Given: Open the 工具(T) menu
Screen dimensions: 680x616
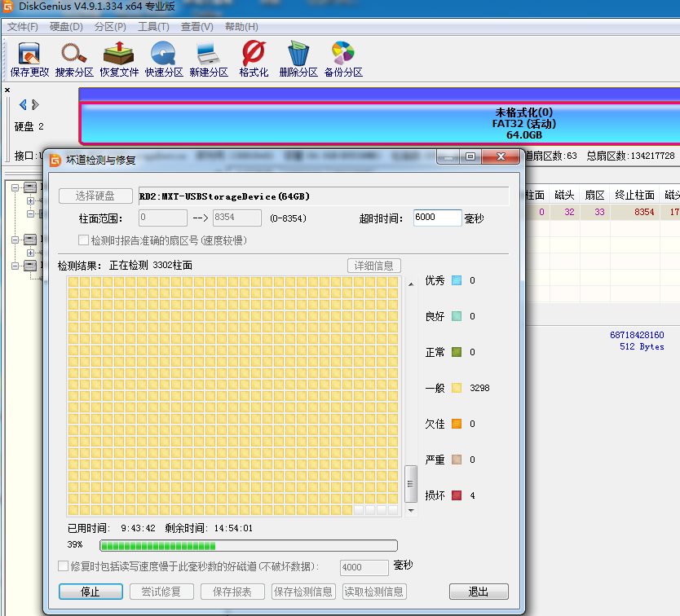Looking at the screenshot, I should point(153,27).
